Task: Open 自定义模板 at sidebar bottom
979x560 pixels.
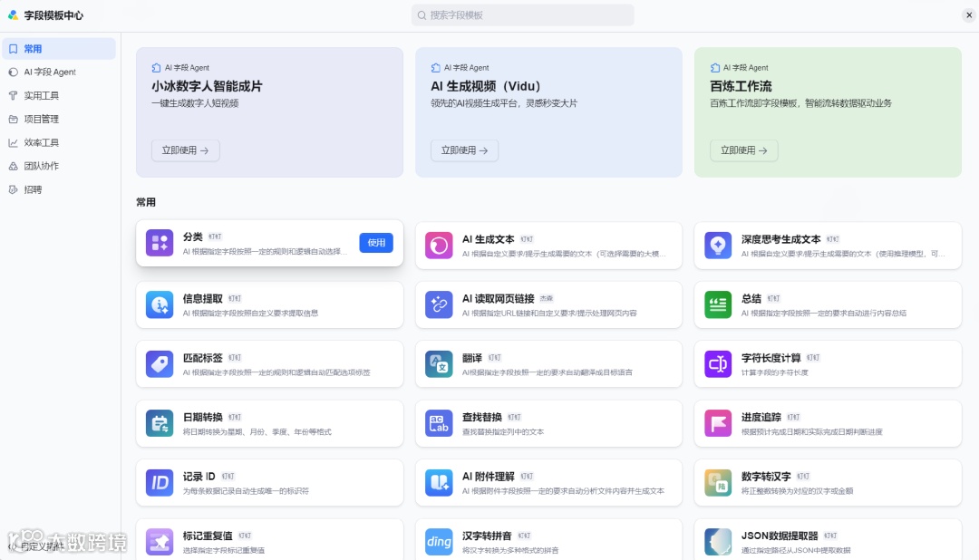Action: click(x=37, y=546)
